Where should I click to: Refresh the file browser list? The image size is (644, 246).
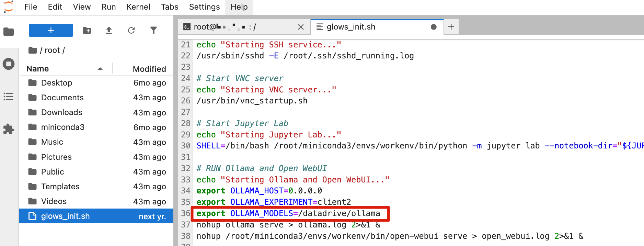(x=131, y=30)
